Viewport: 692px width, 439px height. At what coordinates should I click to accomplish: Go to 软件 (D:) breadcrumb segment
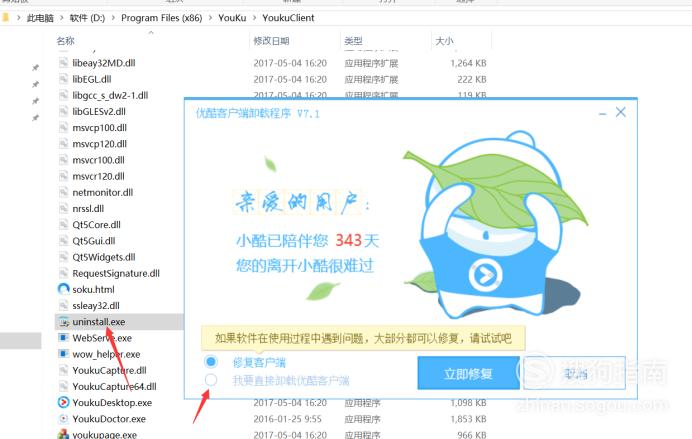[x=87, y=18]
